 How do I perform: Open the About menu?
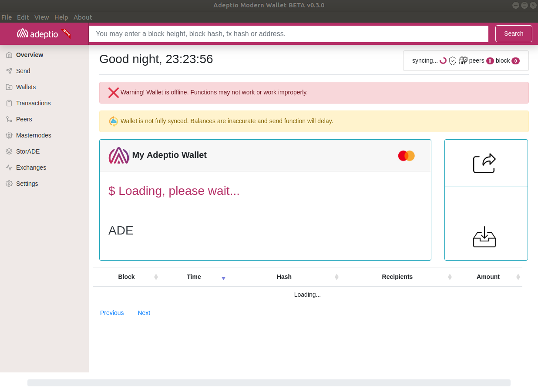pos(83,17)
